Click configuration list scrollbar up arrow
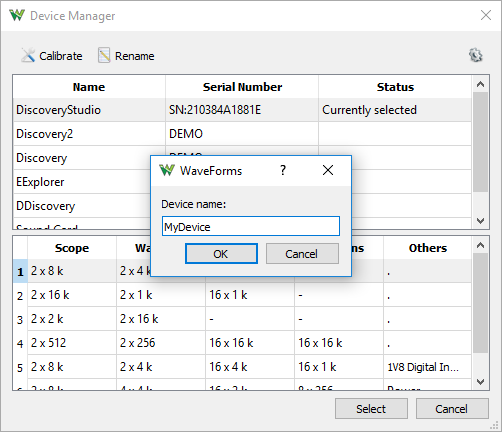This screenshot has height=432, width=502. point(480,245)
